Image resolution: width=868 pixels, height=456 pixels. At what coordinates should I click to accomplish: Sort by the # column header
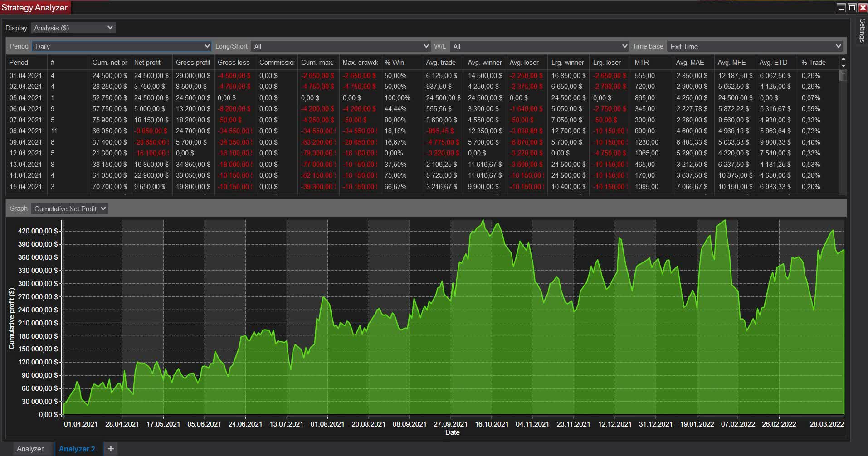point(68,63)
